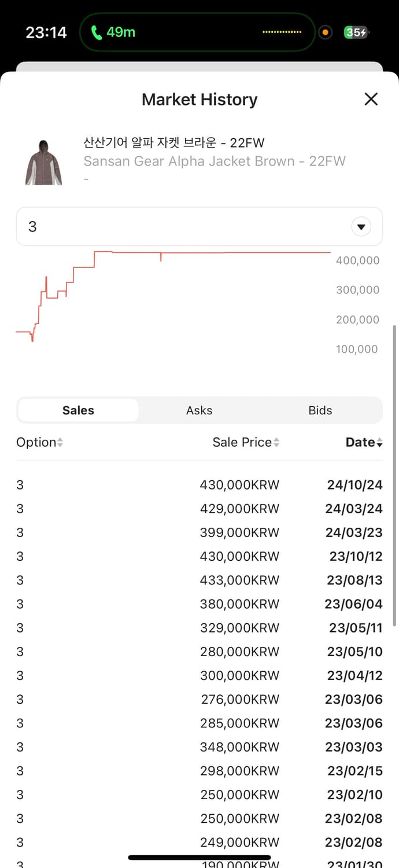
Task: Tap the Korean product title text
Action: (173, 142)
